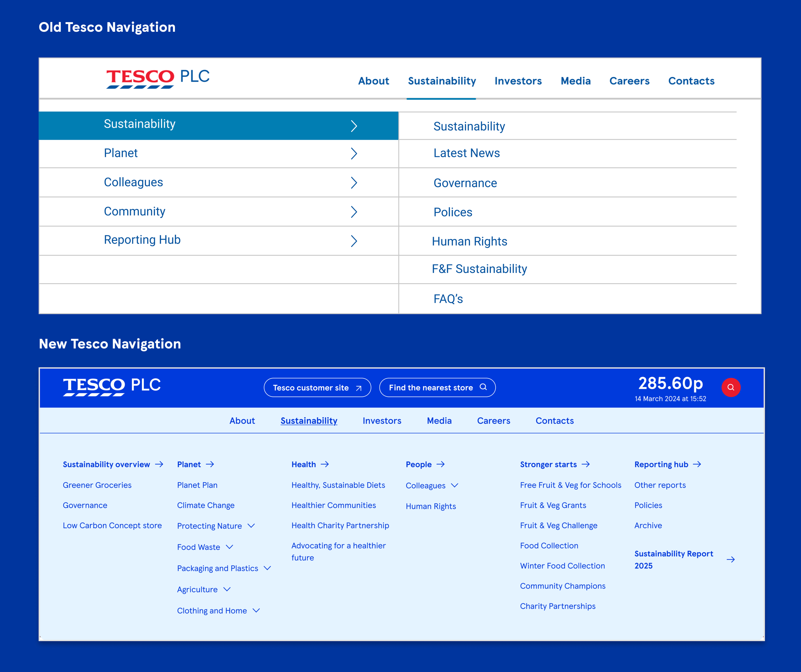Click the red search icon in new header
Viewport: 801px width, 672px height.
[x=731, y=388]
